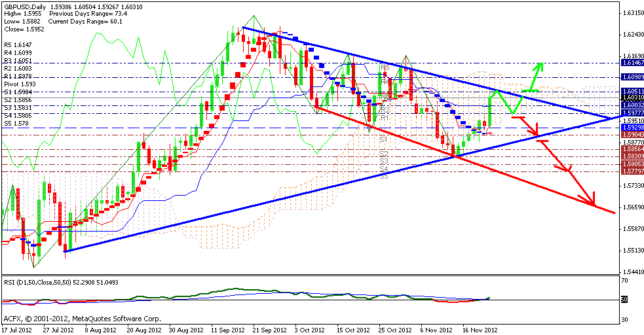
Task: Click the green upward arrow head
Action: pyautogui.click(x=540, y=66)
